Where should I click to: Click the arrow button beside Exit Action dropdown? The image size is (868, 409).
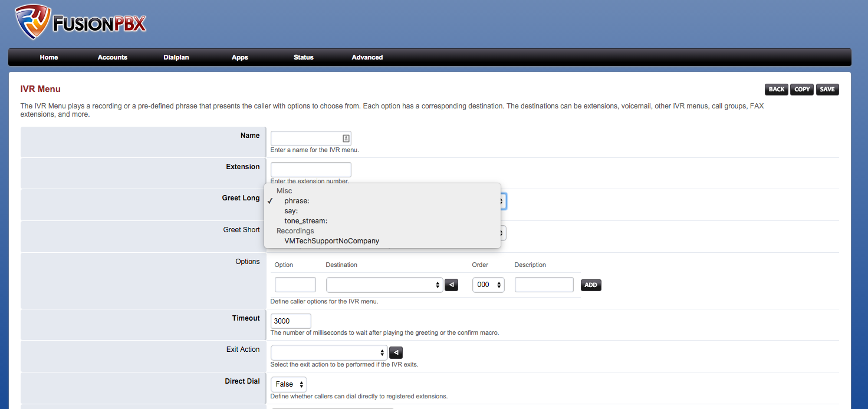click(396, 353)
